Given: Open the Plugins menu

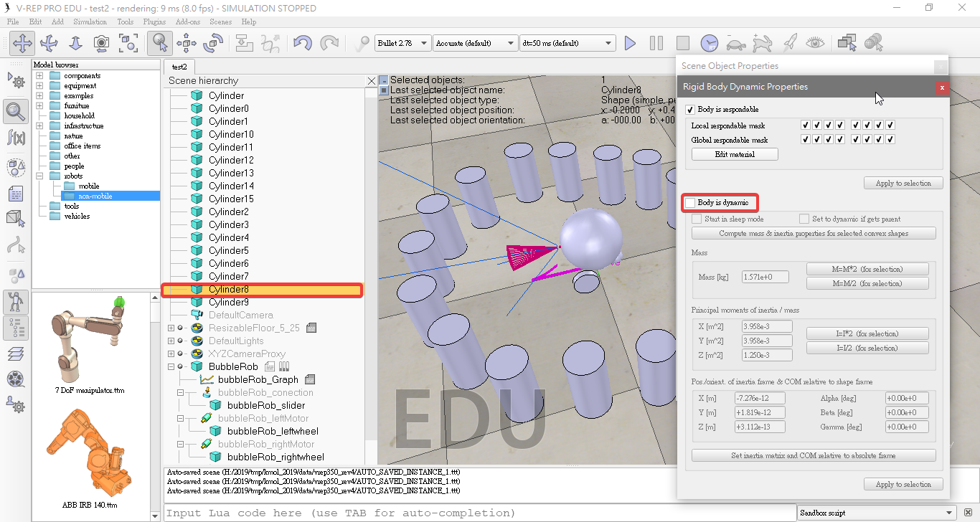Looking at the screenshot, I should click(154, 22).
